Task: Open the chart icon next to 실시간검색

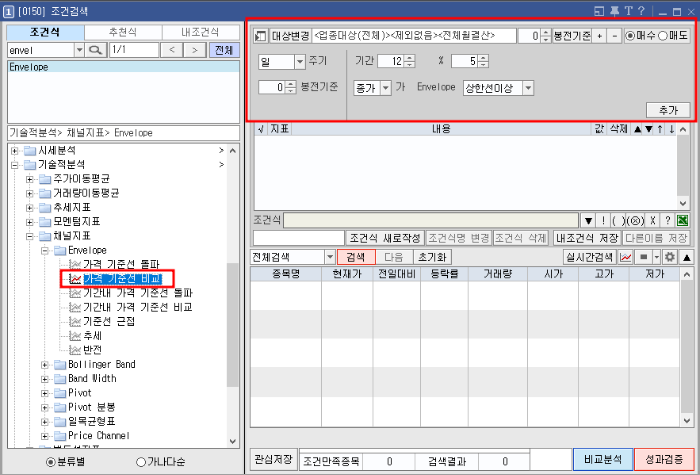Action: (x=626, y=257)
